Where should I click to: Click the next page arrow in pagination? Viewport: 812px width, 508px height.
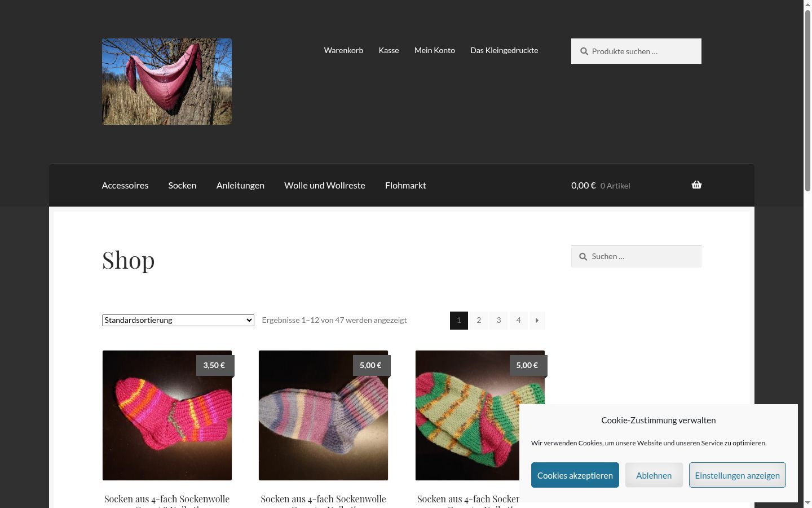pyautogui.click(x=537, y=321)
